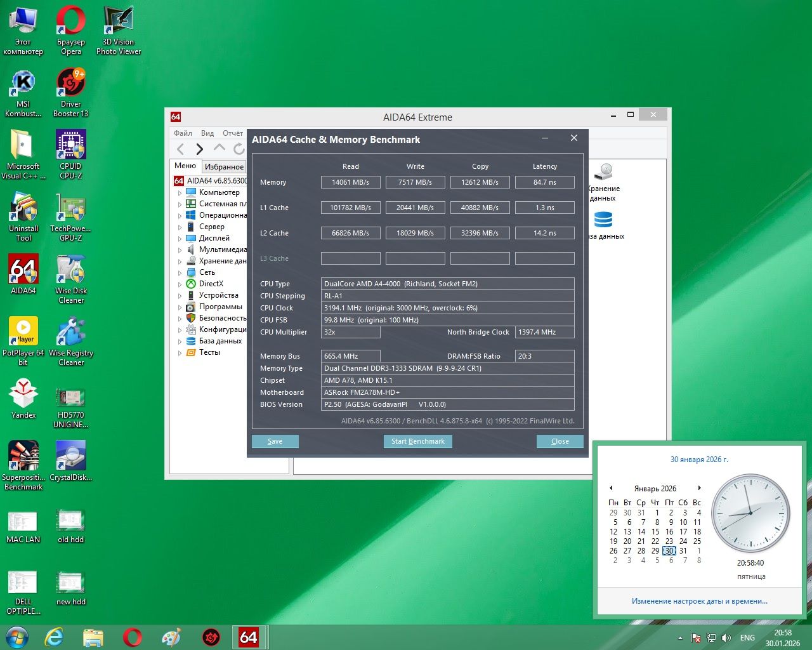The image size is (812, 650).
Task: Click Start Benchmark button
Action: pyautogui.click(x=417, y=441)
